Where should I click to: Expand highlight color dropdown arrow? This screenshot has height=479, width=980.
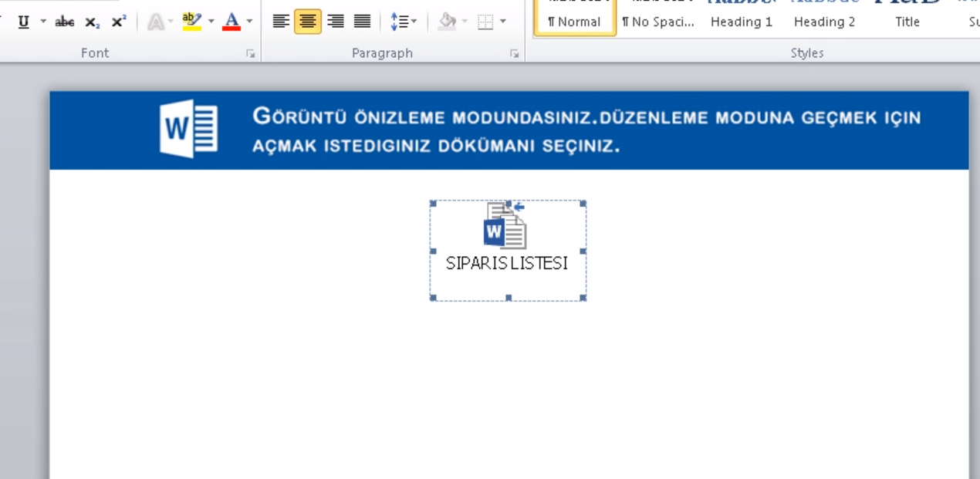click(211, 22)
